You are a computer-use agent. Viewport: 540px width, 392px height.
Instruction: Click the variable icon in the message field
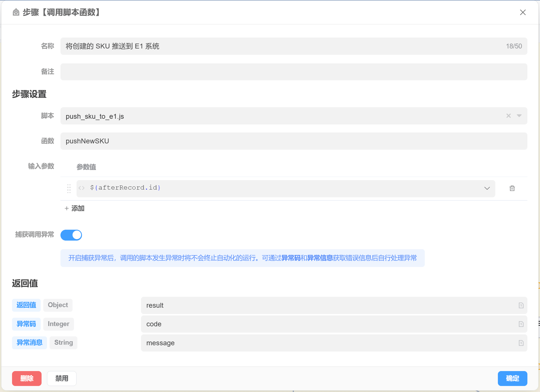[521, 343]
